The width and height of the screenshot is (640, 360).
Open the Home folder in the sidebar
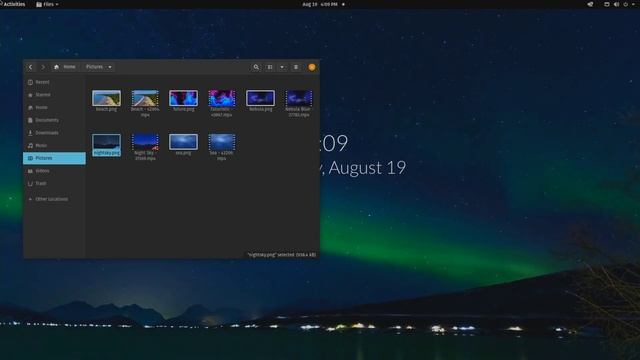54,107
